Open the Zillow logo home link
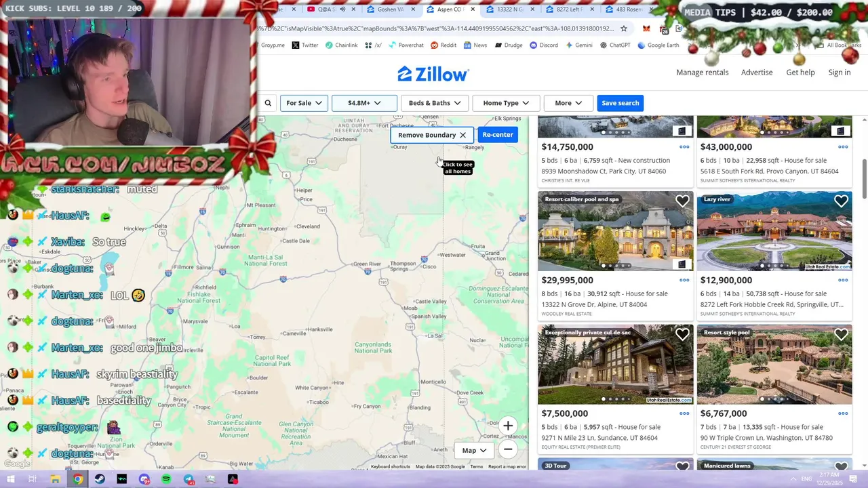The height and width of the screenshot is (488, 868). pos(433,74)
